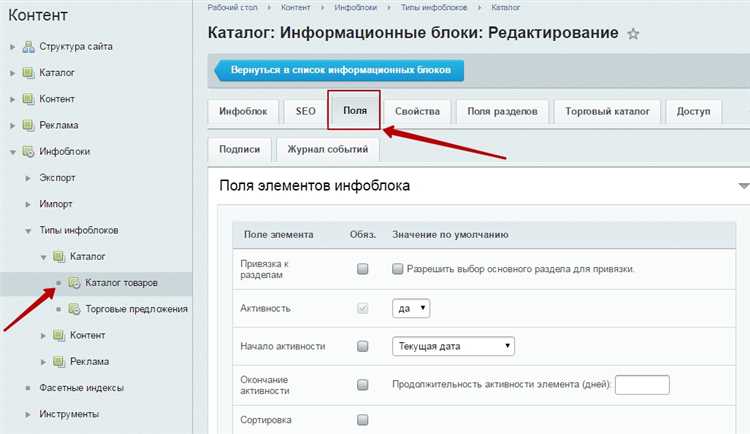Click the Значение по умолчанию column header
The width and height of the screenshot is (750, 434).
(450, 235)
